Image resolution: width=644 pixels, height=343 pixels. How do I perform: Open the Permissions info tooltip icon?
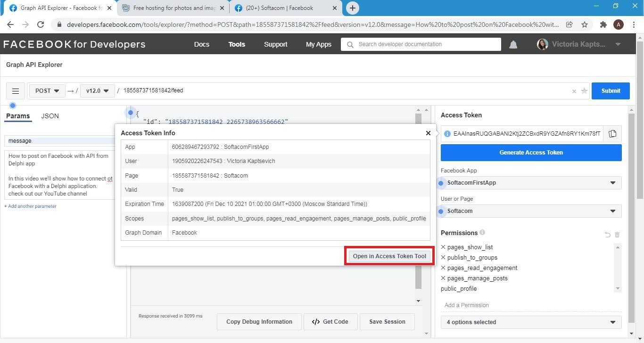click(x=482, y=232)
